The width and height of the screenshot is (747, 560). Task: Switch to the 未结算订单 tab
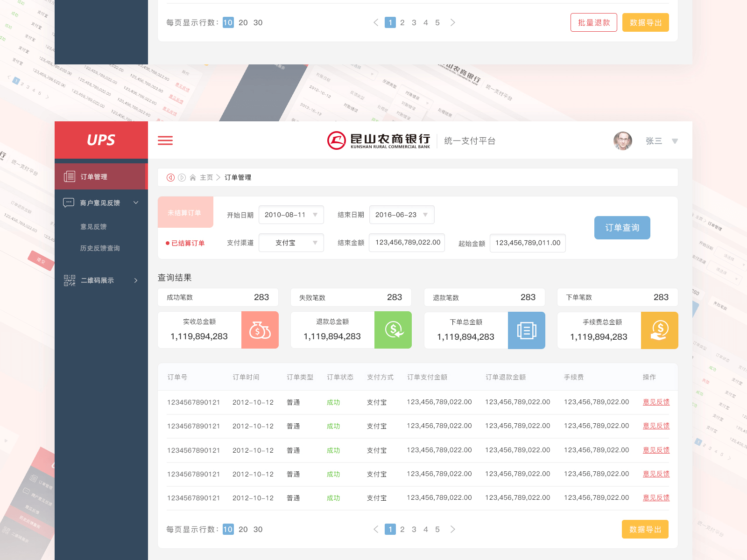click(x=185, y=212)
